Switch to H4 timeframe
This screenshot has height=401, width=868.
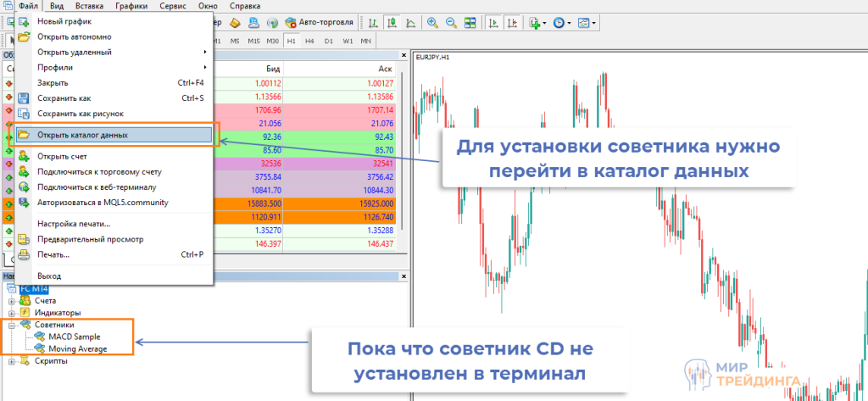(309, 41)
